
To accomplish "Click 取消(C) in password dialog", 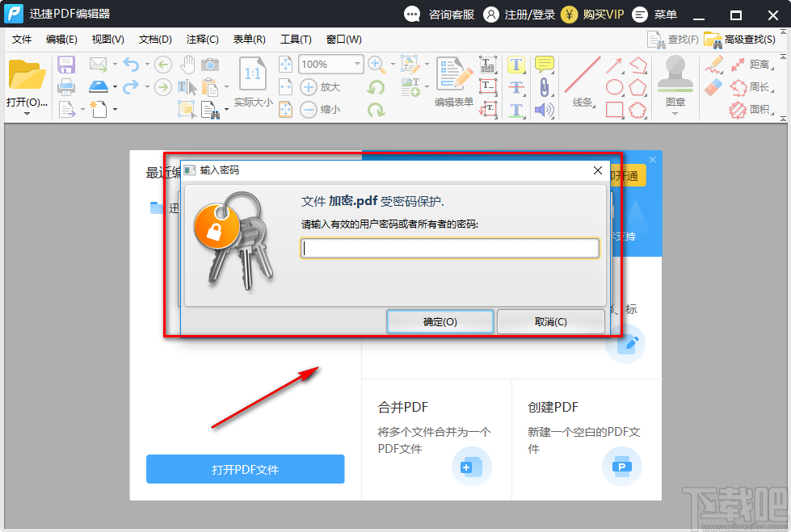I will (x=551, y=322).
